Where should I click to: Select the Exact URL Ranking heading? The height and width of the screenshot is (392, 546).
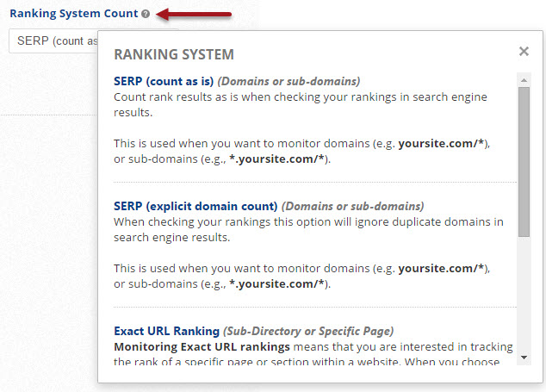coord(167,331)
